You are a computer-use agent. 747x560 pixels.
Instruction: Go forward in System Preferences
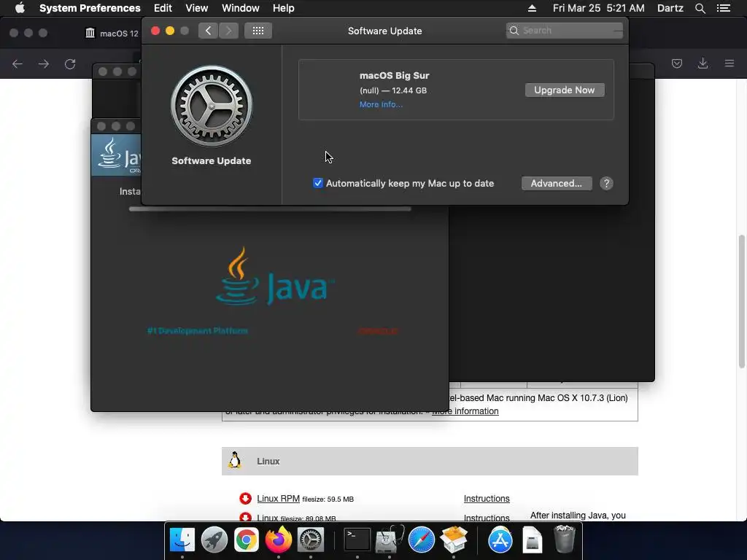click(228, 31)
